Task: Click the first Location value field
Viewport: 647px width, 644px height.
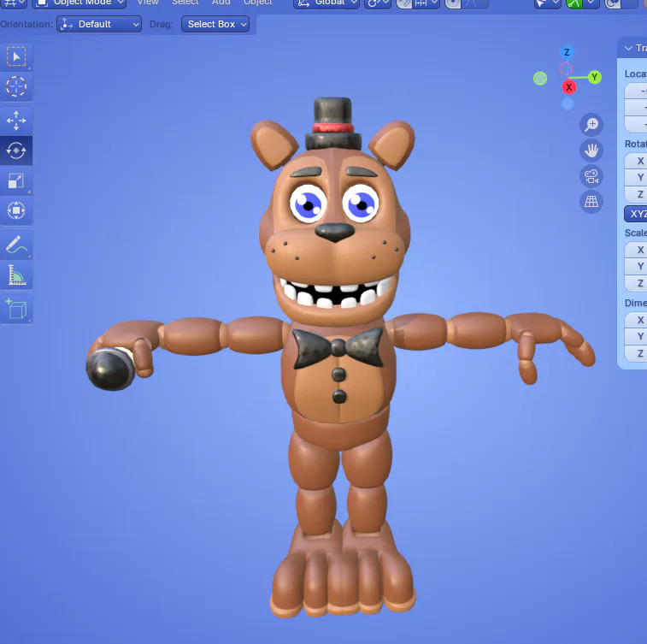Action: [635, 91]
